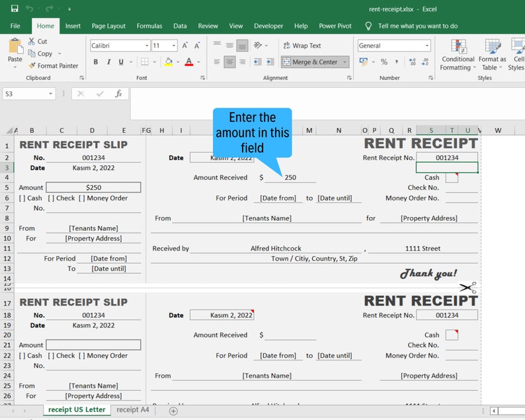Expand the Paste options arrow
525x420 pixels.
click(15, 67)
